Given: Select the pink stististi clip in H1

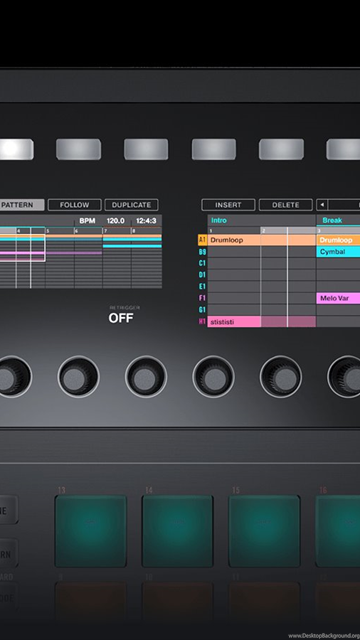Looking at the screenshot, I should pyautogui.click(x=234, y=322).
